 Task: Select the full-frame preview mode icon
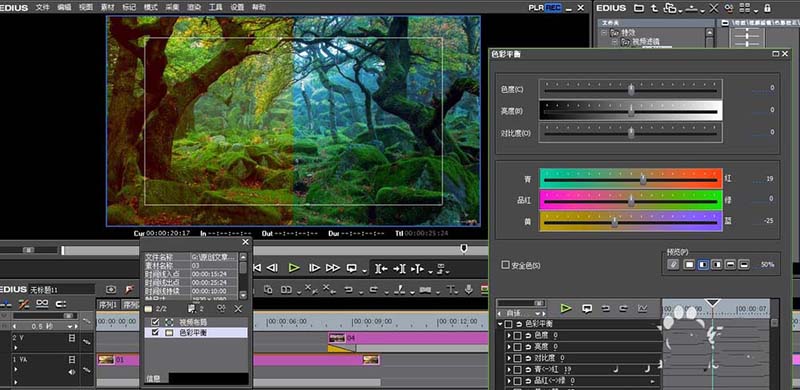tap(689, 265)
